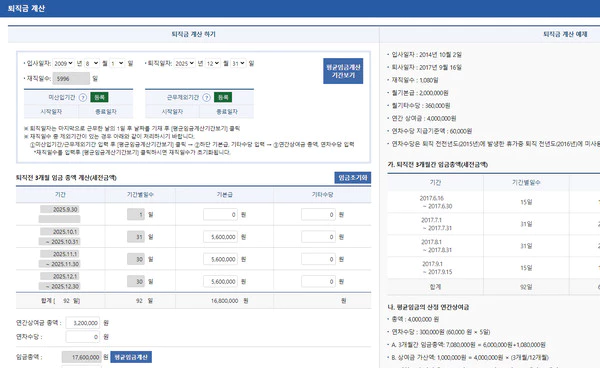
Task: Click the 2025.10.1 period start date field
Action: 60,232
